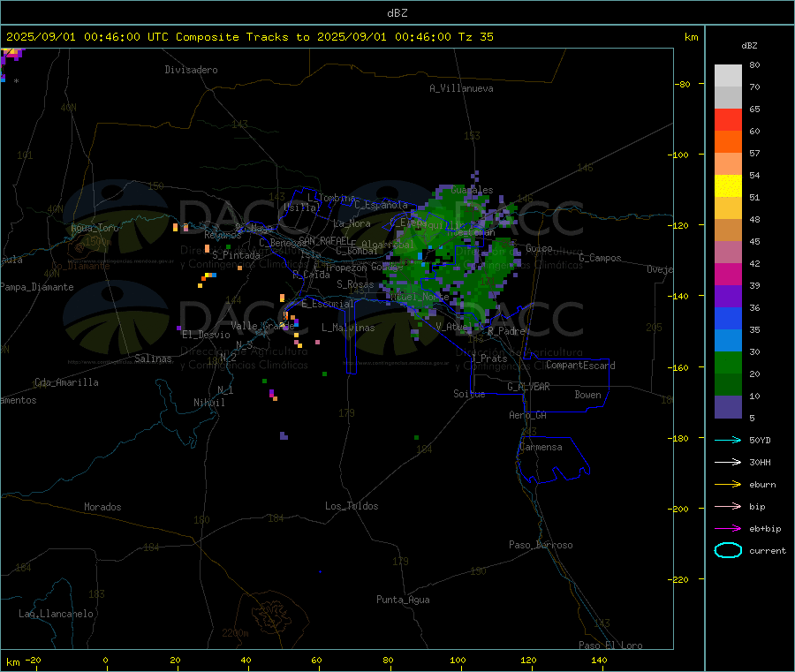Click the 'Agua_Toro' map label
795x672 pixels.
(95, 228)
